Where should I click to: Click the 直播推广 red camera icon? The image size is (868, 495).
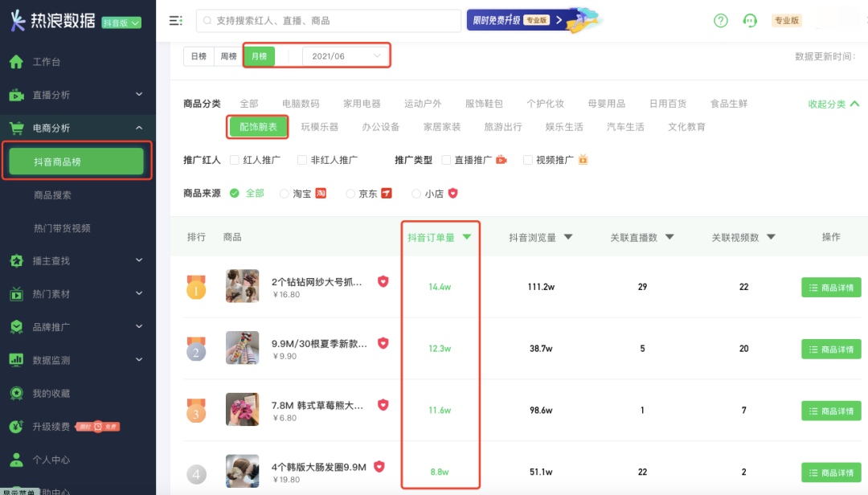[501, 159]
